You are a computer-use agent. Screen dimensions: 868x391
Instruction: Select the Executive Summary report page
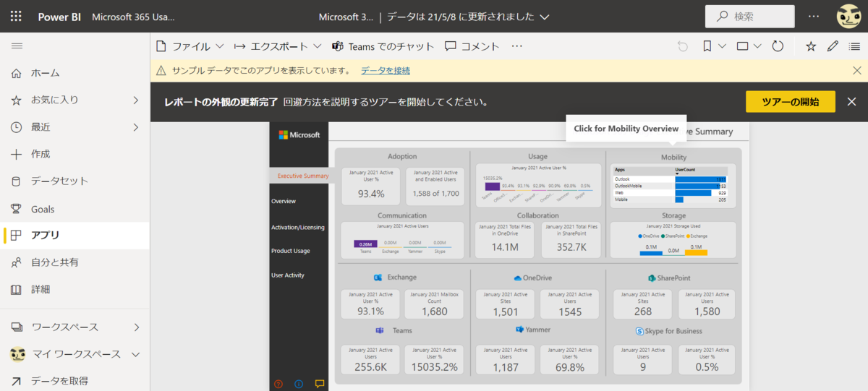coord(302,176)
